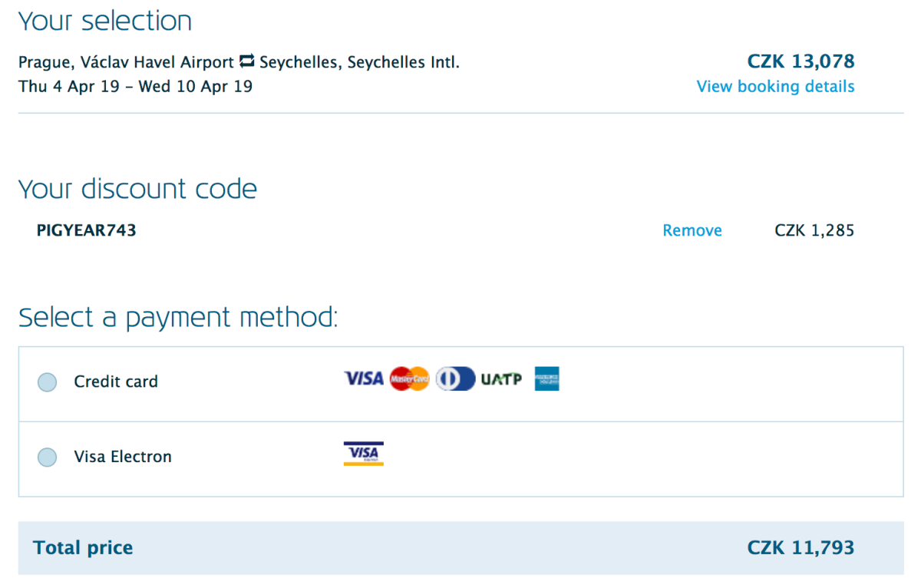
Task: Click the CZK 1,285 discount amount
Action: 814,230
